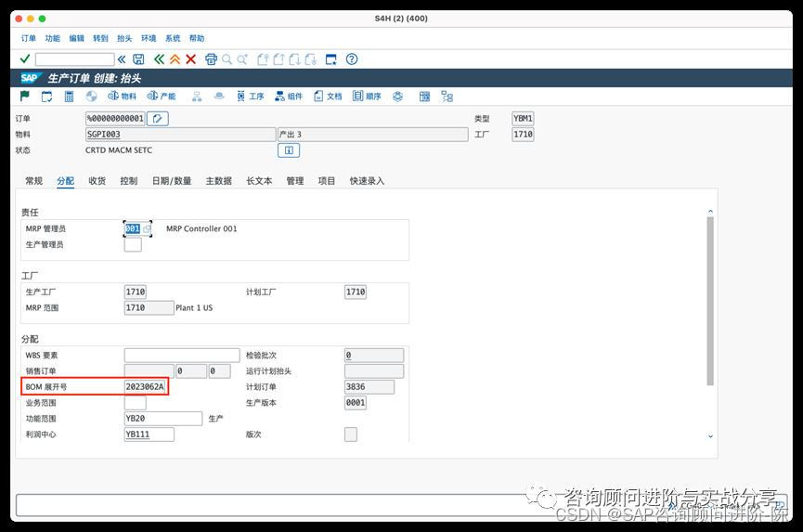Open the 帮助 menu
Screen dimensions: 803x532
[x=197, y=38]
